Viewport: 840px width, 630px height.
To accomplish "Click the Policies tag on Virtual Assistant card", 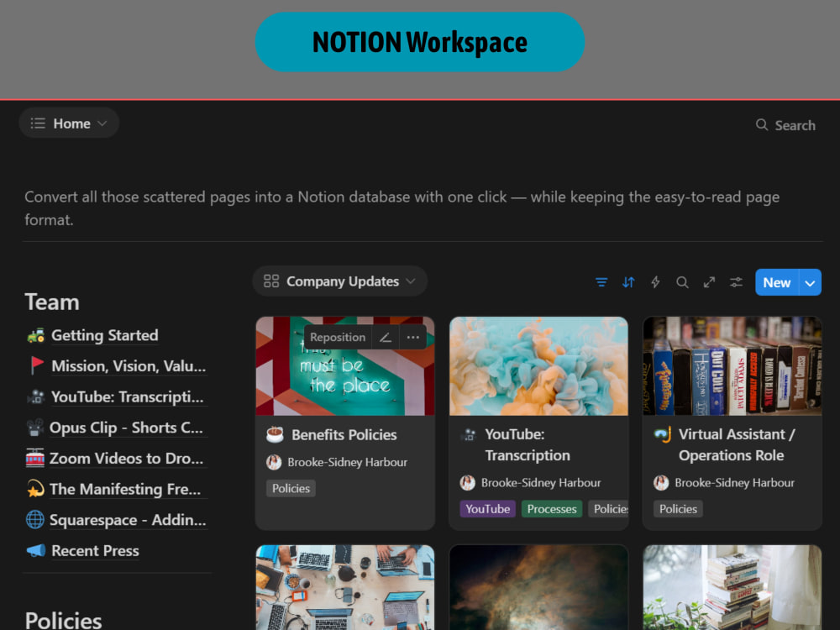I will [678, 509].
